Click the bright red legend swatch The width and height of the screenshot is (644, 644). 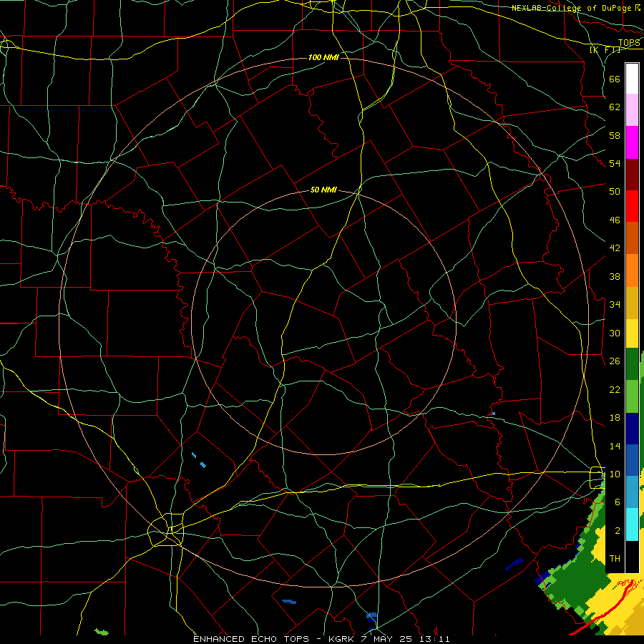(632, 206)
